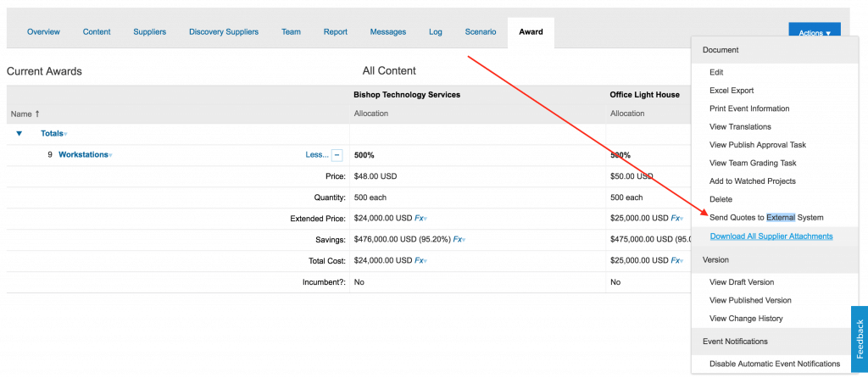The image size is (868, 378).
Task: Click Download All Supplier Attachments link
Action: tap(771, 236)
